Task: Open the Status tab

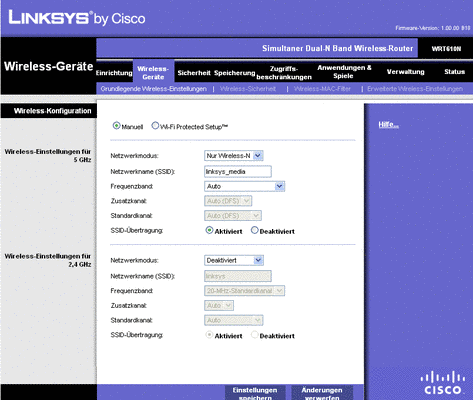Action: coord(454,72)
